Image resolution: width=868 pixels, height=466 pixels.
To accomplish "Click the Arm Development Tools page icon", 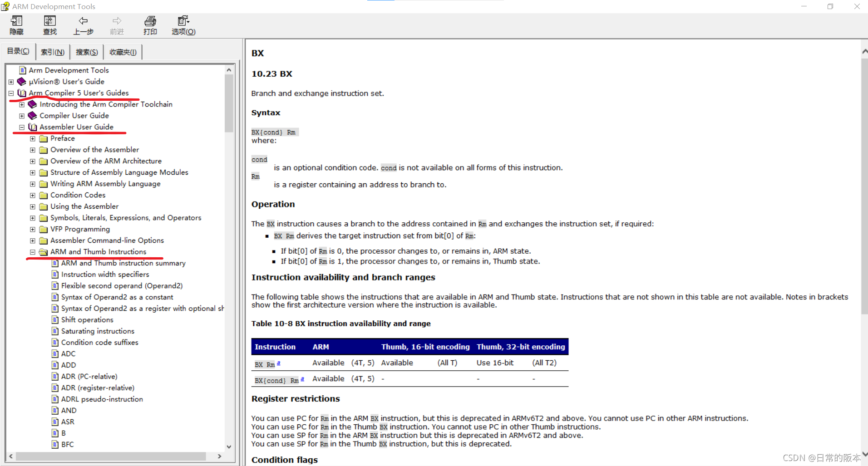I will [x=23, y=70].
